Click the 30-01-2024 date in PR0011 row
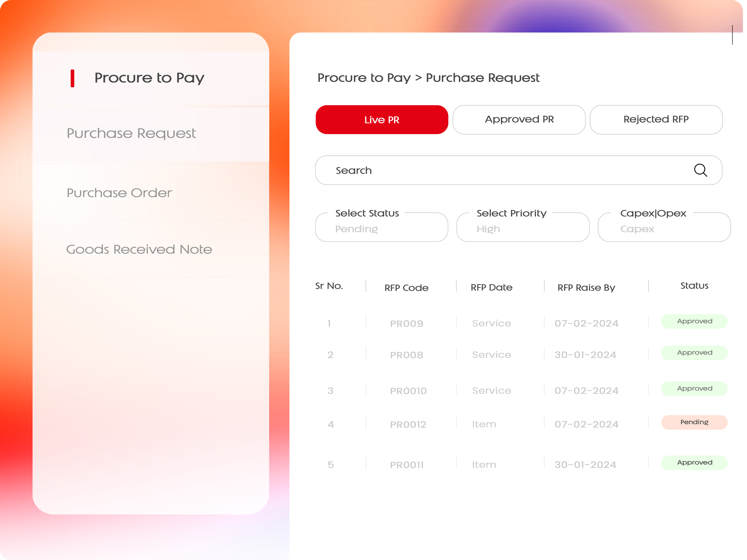The height and width of the screenshot is (560, 747). (x=585, y=464)
